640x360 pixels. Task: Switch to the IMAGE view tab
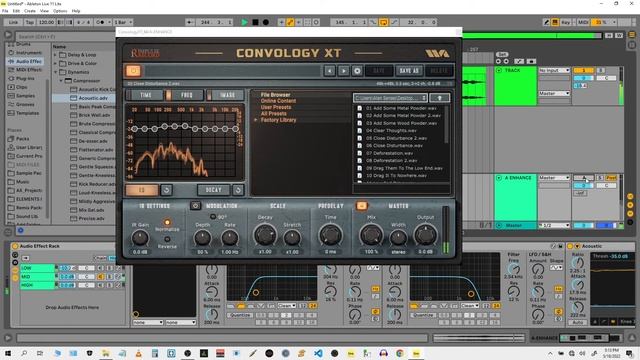click(225, 95)
